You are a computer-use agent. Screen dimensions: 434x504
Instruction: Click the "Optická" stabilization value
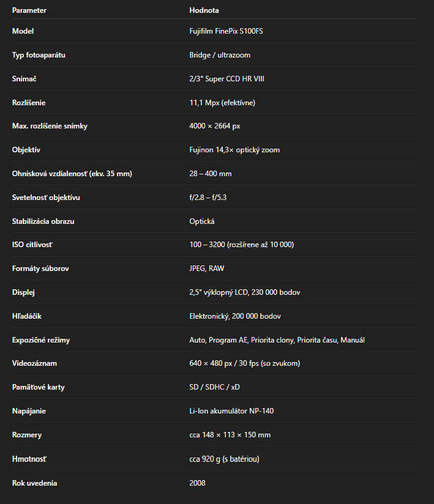point(202,221)
